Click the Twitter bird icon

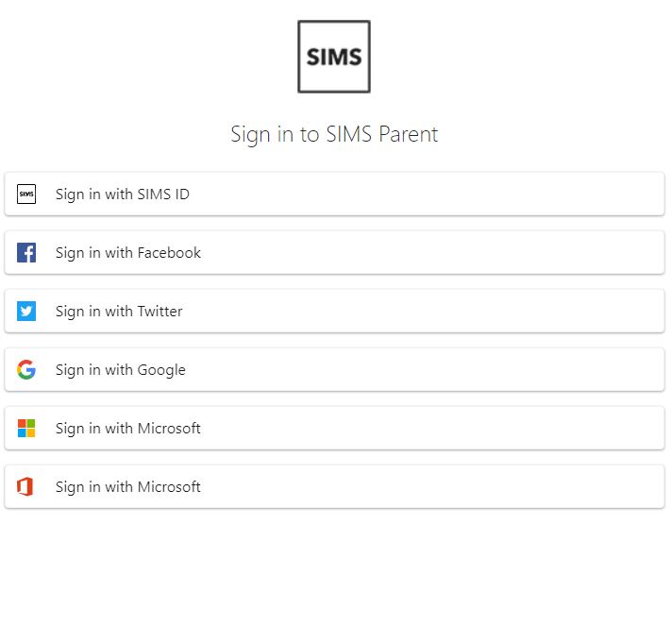[x=26, y=312]
